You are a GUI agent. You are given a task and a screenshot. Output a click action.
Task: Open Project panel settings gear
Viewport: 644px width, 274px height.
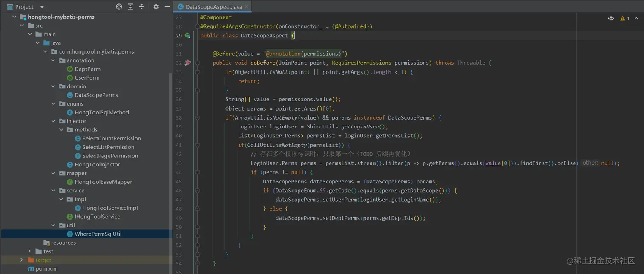click(156, 7)
